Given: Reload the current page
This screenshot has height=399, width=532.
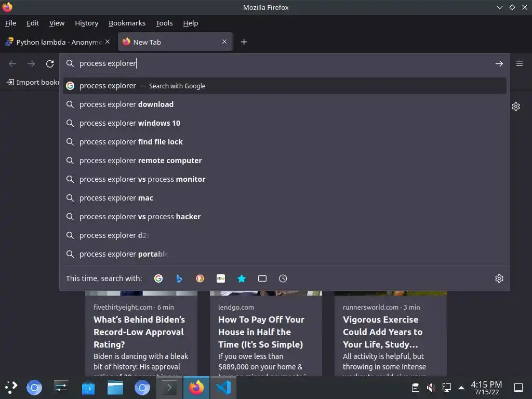Looking at the screenshot, I should pyautogui.click(x=50, y=63).
